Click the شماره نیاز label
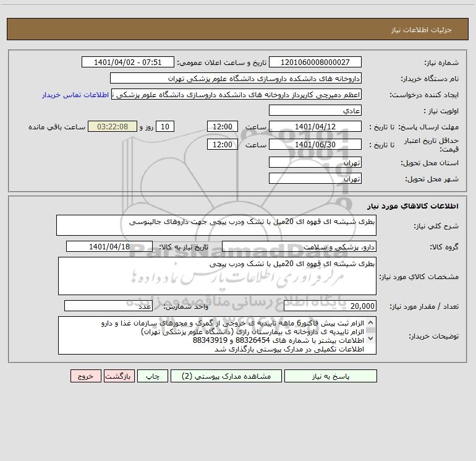 tap(441, 63)
